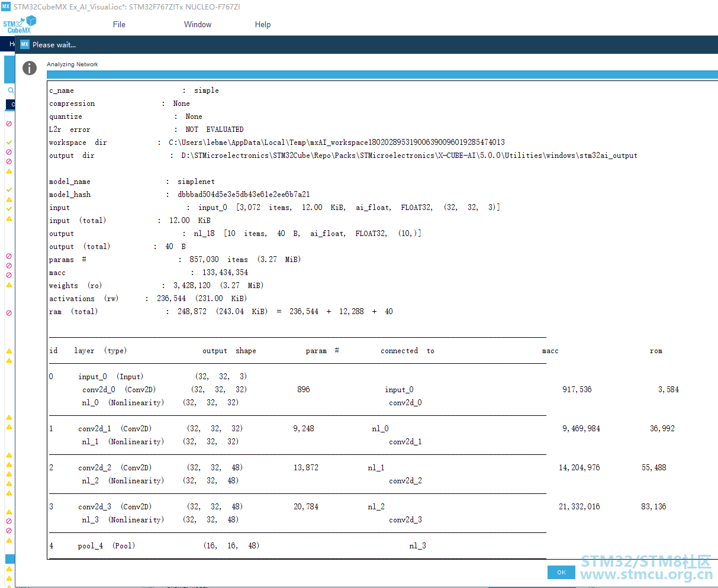Open the File menu
Image resolution: width=718 pixels, height=588 pixels.
click(x=119, y=24)
